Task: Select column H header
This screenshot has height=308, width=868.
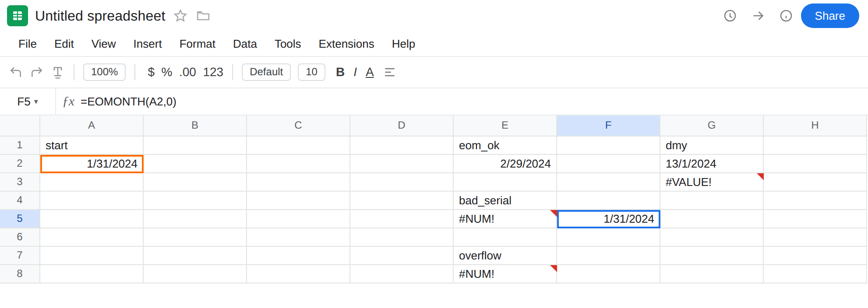Action: (x=815, y=126)
